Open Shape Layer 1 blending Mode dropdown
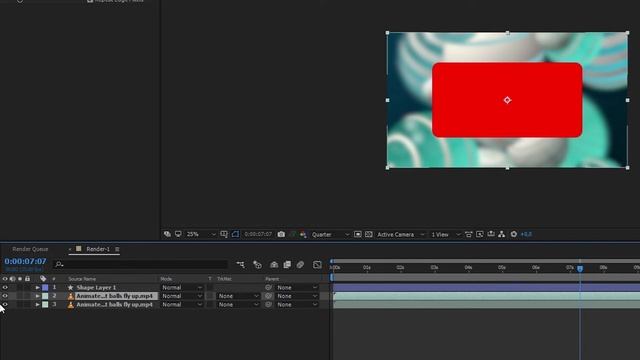640x360 pixels. click(x=182, y=288)
